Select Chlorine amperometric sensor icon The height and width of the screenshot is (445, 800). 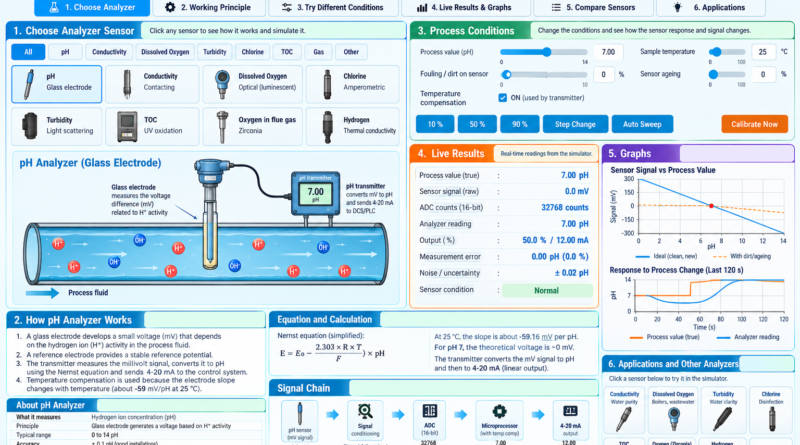[x=328, y=84]
